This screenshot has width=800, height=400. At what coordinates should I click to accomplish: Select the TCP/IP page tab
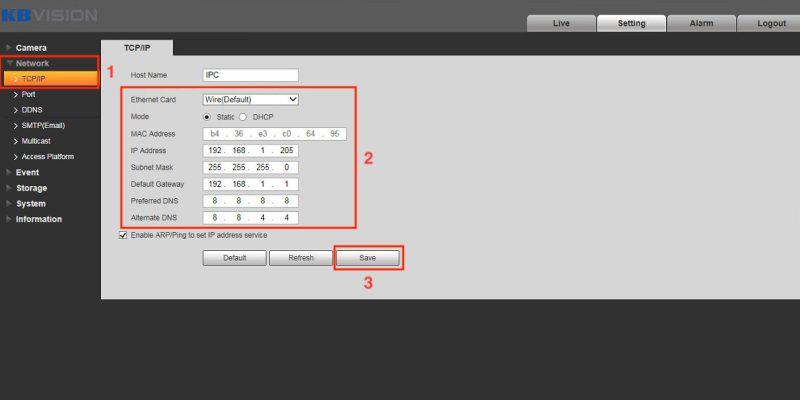[137, 47]
